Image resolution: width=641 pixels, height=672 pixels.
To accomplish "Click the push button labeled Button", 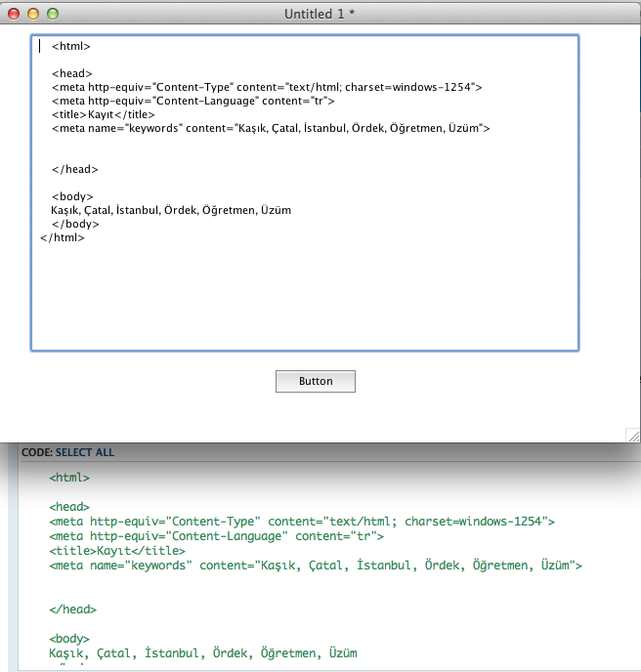I will click(315, 381).
